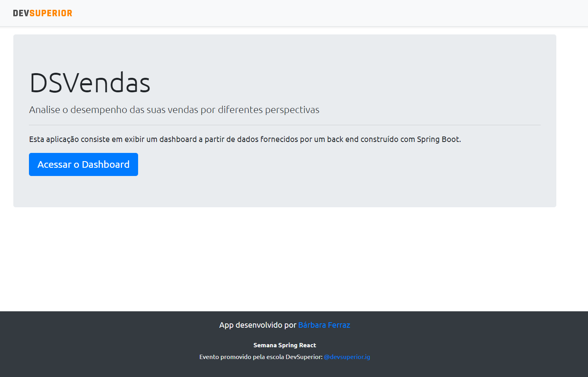Follow the developer credit link in the footer
This screenshot has width=588, height=377.
tap(324, 325)
